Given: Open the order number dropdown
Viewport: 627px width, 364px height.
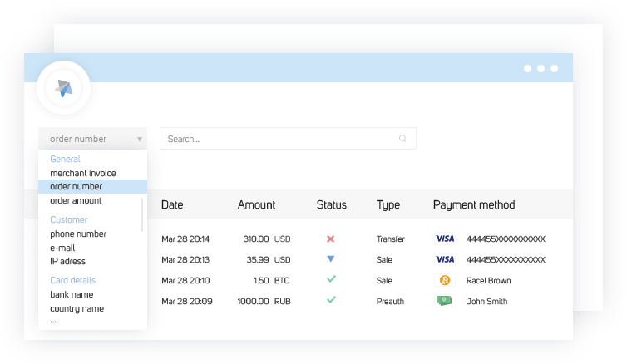Looking at the screenshot, I should (x=93, y=139).
